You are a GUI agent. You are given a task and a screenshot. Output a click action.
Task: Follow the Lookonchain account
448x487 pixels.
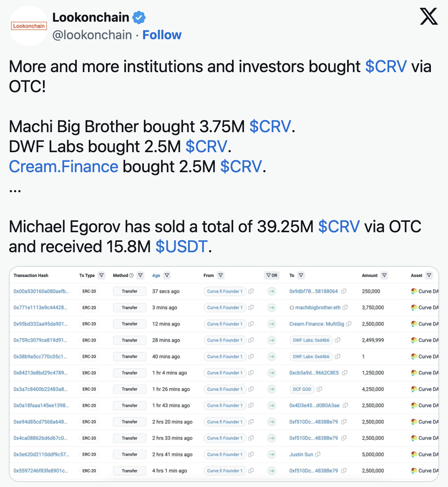162,35
